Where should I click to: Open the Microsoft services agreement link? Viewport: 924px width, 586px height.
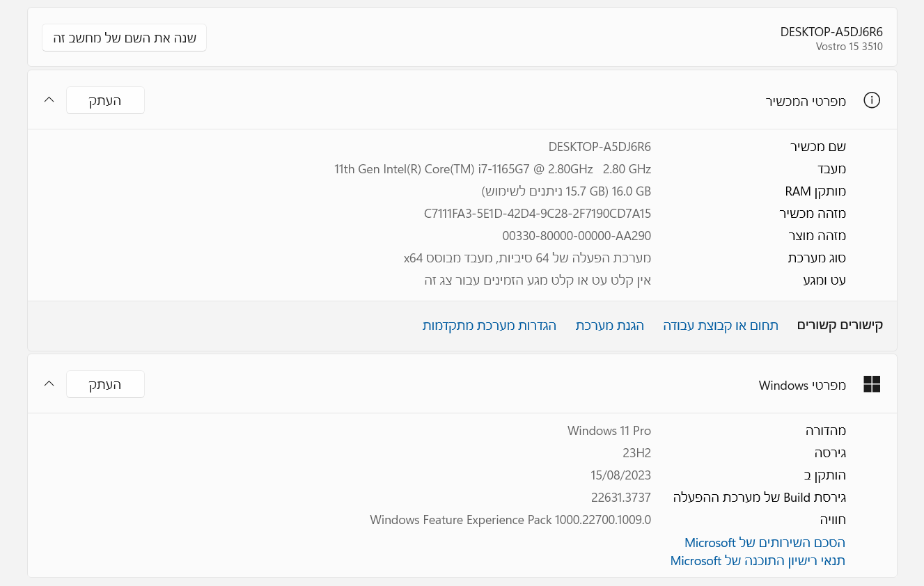pos(765,542)
